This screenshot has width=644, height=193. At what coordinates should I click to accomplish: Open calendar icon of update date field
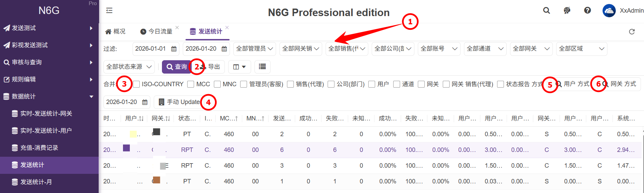click(145, 102)
